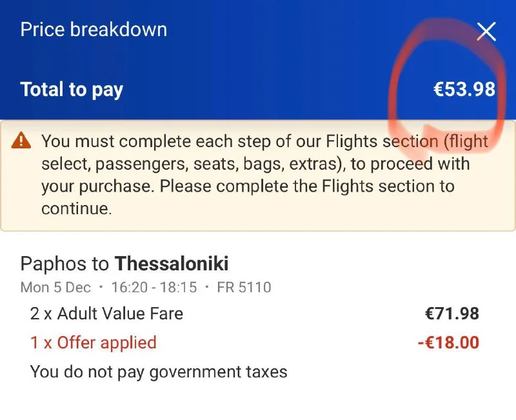The width and height of the screenshot is (516, 420).
Task: Click the -€18.00 discount amount
Action: (x=448, y=343)
